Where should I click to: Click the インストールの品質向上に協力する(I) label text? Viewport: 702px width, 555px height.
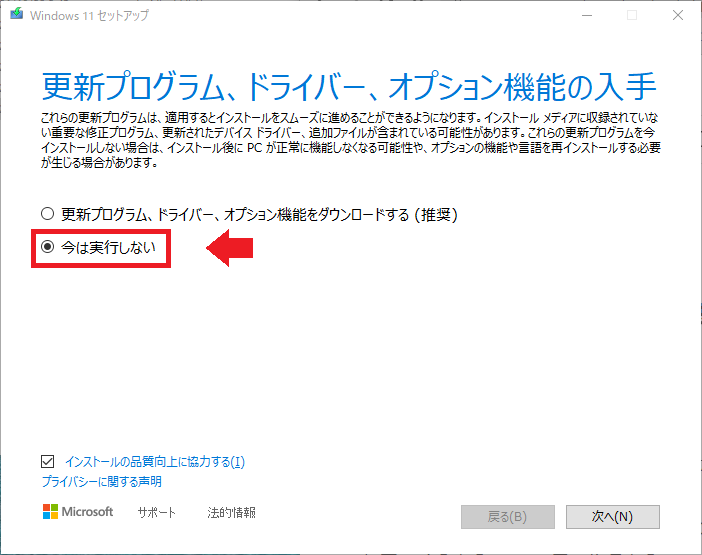[155, 461]
